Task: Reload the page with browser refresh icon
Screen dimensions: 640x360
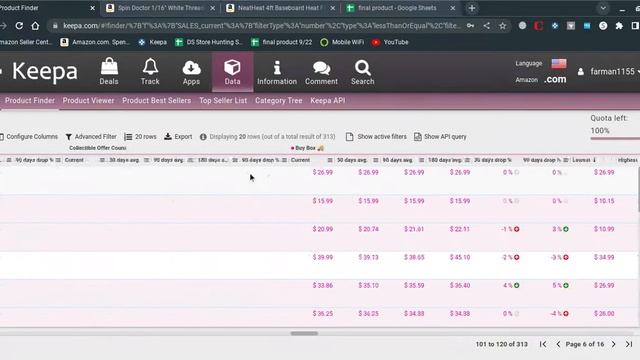Action: click(x=19, y=26)
